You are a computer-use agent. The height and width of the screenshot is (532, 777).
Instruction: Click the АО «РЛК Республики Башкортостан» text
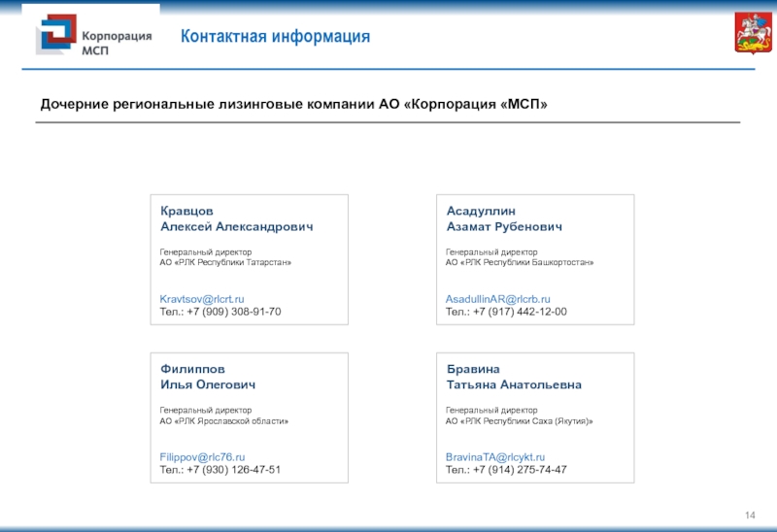point(520,263)
